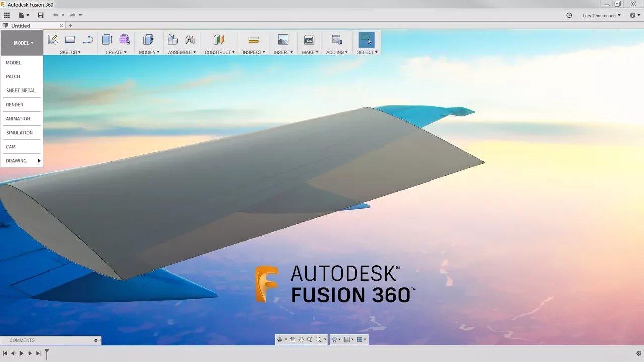Screen dimensions: 644x362
Task: Open timeline settings gear icon
Action: 639,354
